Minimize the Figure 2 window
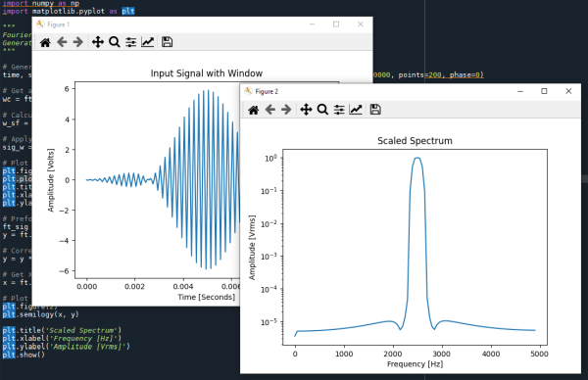Image resolution: width=588 pixels, height=380 pixels. coord(520,91)
